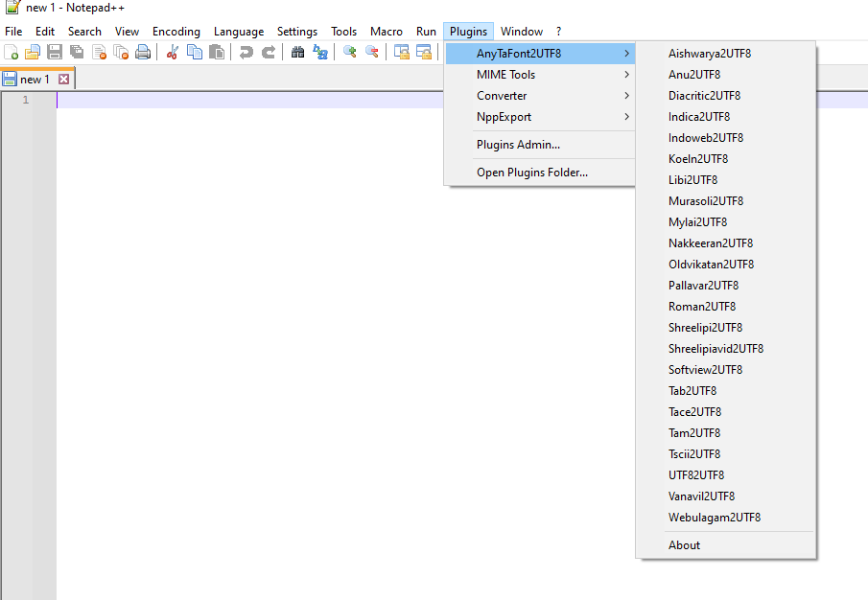This screenshot has height=600, width=868.
Task: Click the Print toolbar icon
Action: [143, 53]
